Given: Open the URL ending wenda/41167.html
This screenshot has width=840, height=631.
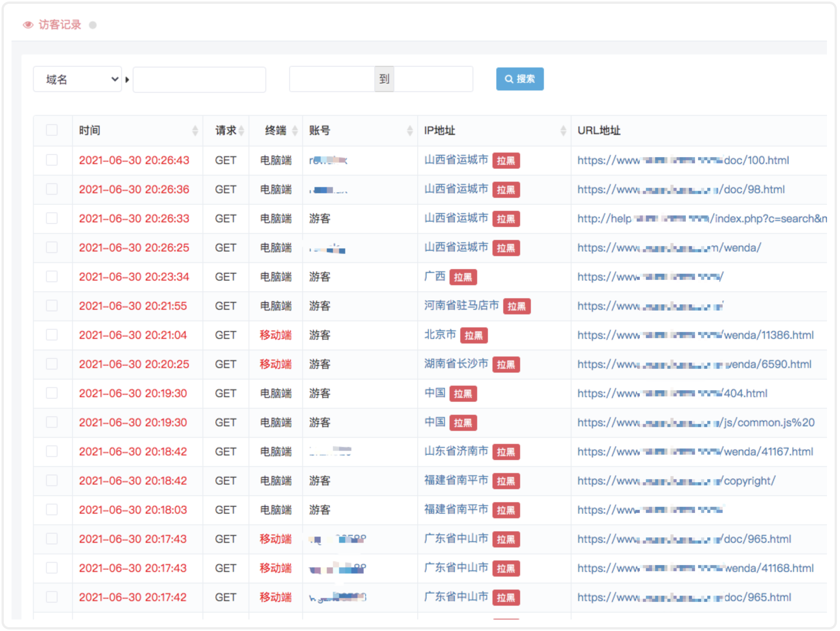Looking at the screenshot, I should click(x=695, y=452).
